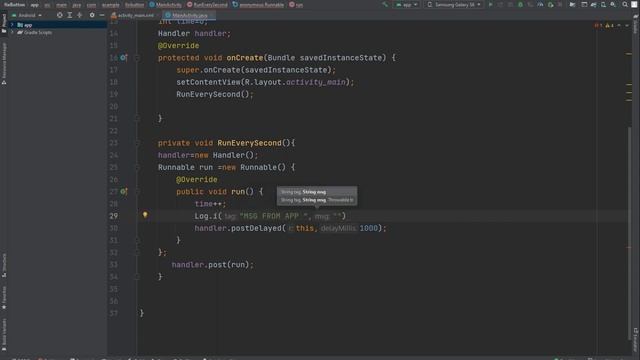Click the activity_main reference on line 18
This screenshot has width=640, height=360.
316,82
